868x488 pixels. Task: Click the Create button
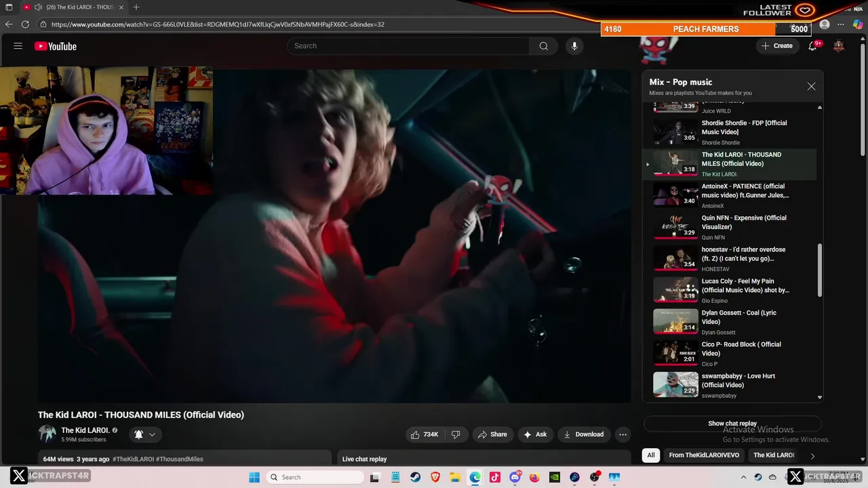point(776,46)
